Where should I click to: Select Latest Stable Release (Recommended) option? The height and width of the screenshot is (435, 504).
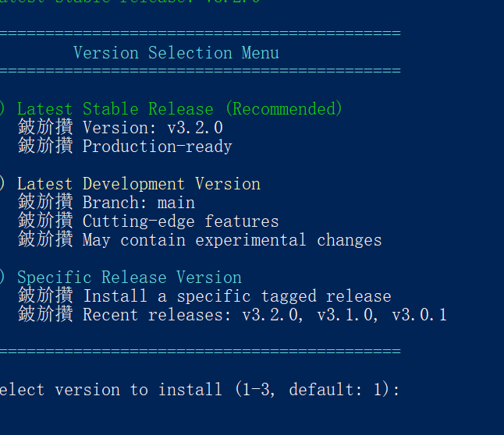coord(179,109)
